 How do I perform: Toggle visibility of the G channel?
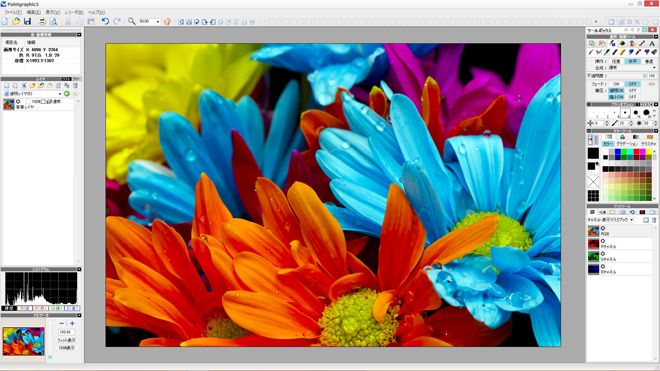point(603,254)
